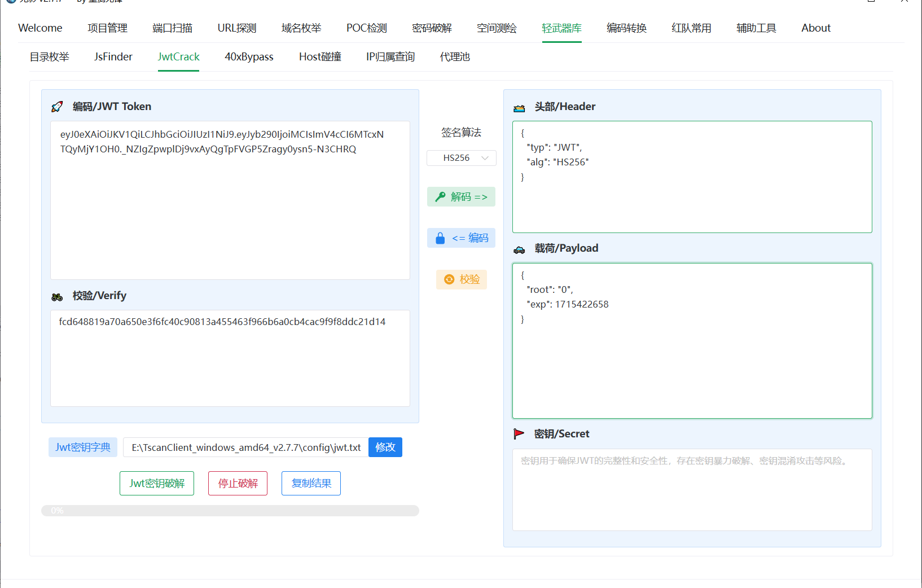The image size is (922, 588).
Task: Open the 项目管理 tab
Action: click(x=107, y=28)
